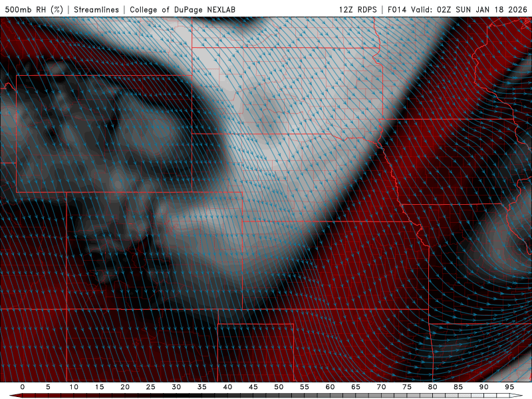Click the colorbar label '25'
This screenshot has width=532, height=399.
(x=151, y=387)
